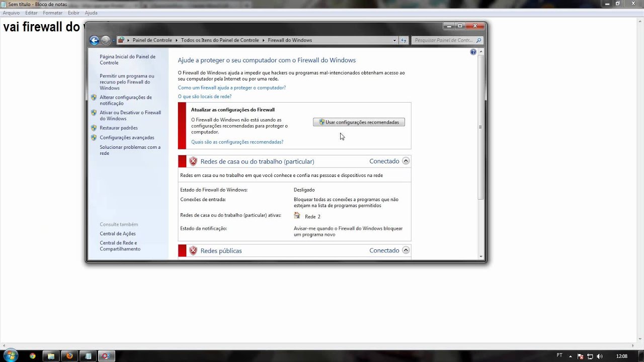Open Solucionar problemas com a rede
Viewport: 644px width, 362px height.
[x=130, y=150]
